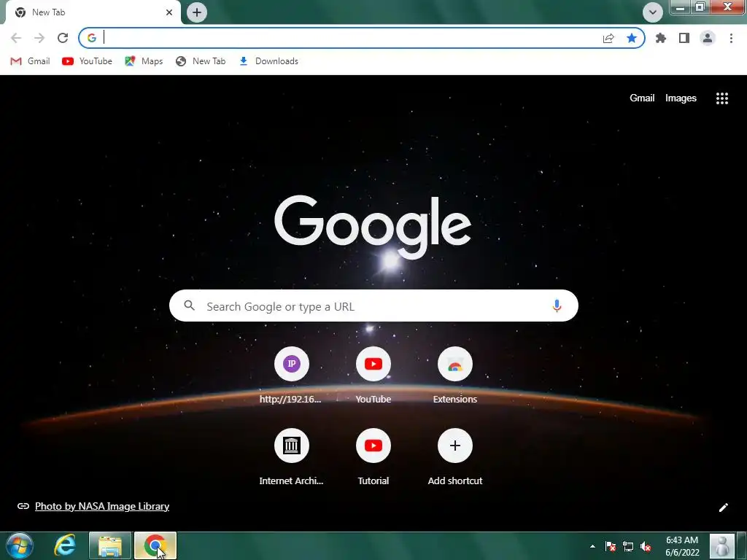This screenshot has width=747, height=560.
Task: Open the Extensions shortcut tile
Action: click(x=455, y=376)
